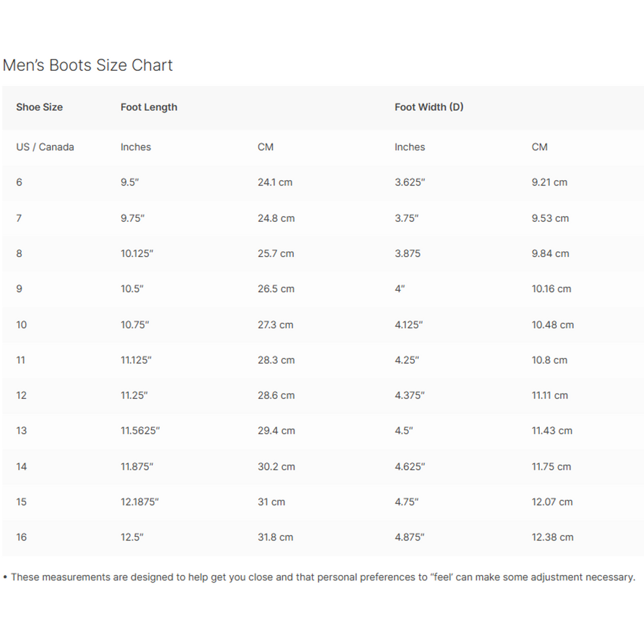Select the shoe size 16 cell
The width and height of the screenshot is (644, 644).
(x=21, y=537)
